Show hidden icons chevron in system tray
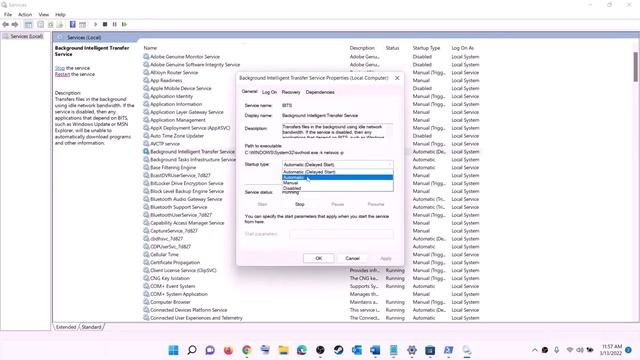 tap(534, 350)
